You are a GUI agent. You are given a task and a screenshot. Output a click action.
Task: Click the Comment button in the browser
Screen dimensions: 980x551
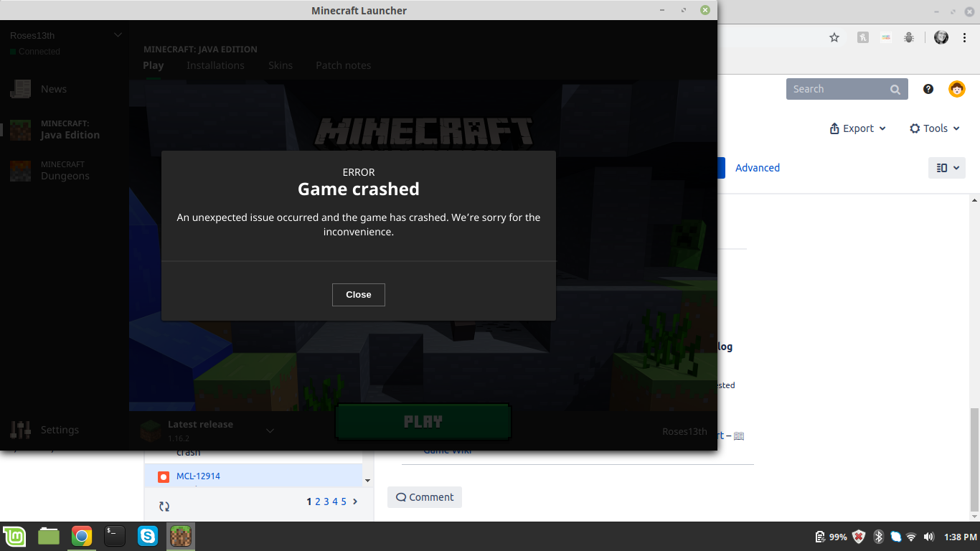pyautogui.click(x=425, y=497)
